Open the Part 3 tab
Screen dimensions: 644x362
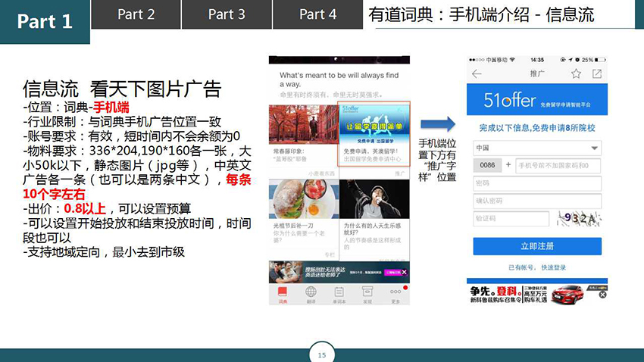(x=227, y=14)
